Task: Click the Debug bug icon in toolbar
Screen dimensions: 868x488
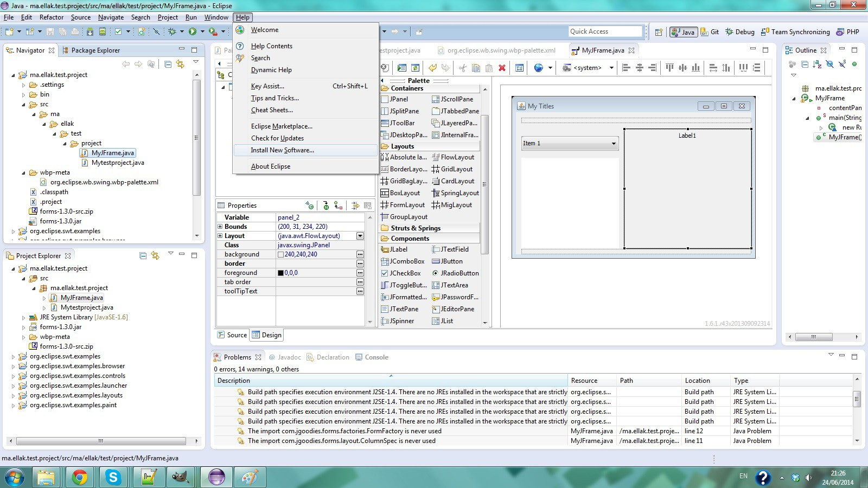Action: coord(172,31)
